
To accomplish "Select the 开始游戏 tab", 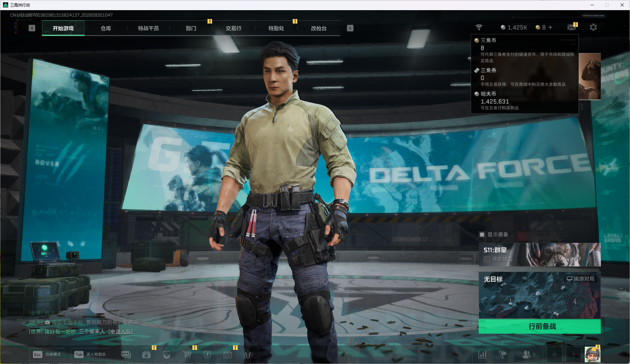I will (x=63, y=28).
